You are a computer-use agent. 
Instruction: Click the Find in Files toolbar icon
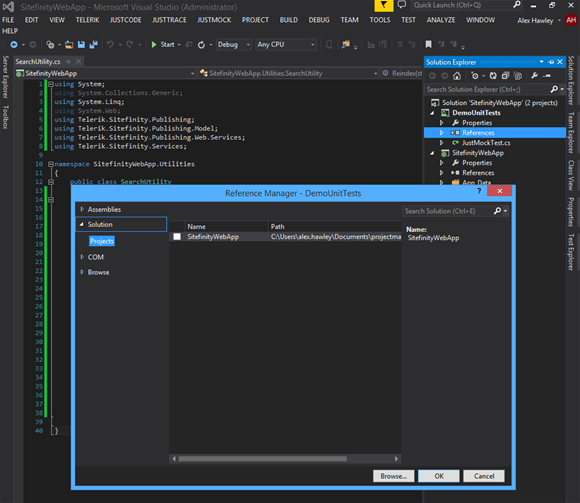click(345, 45)
